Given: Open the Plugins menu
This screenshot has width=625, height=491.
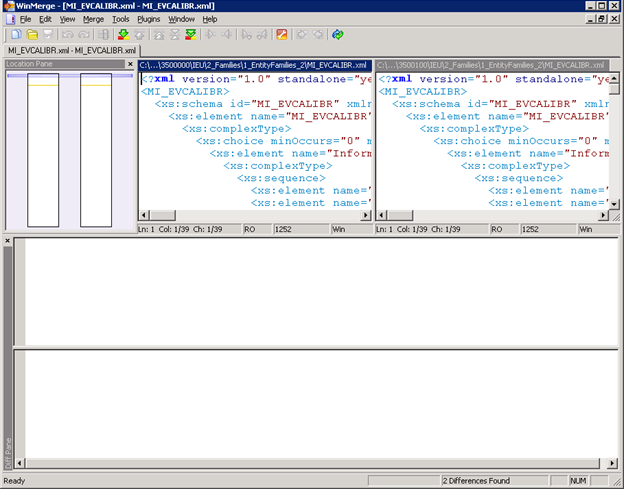Looking at the screenshot, I should pos(148,19).
